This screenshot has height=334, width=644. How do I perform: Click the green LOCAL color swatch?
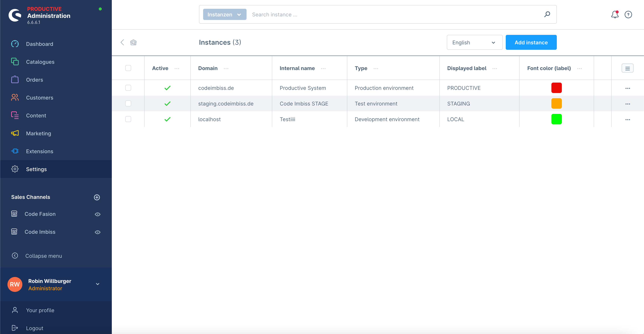tap(556, 119)
